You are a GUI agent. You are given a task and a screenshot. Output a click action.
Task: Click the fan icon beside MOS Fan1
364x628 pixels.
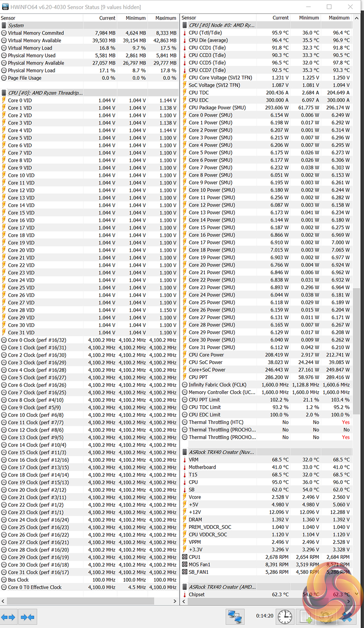[185, 564]
